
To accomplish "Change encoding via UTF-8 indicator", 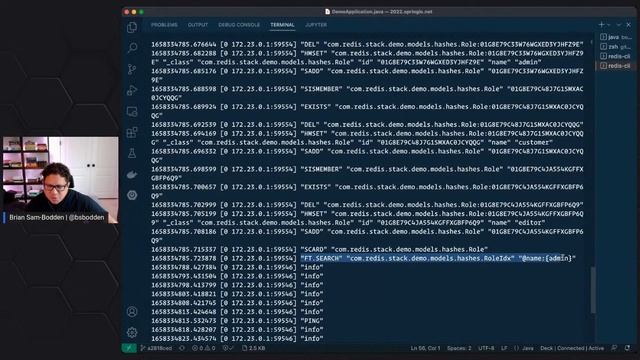I will point(486,348).
